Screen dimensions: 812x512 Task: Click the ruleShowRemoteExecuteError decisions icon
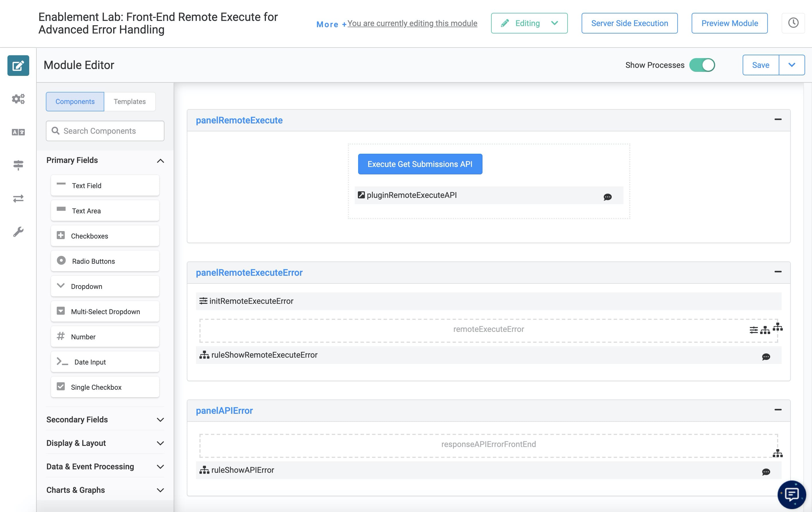[204, 355]
